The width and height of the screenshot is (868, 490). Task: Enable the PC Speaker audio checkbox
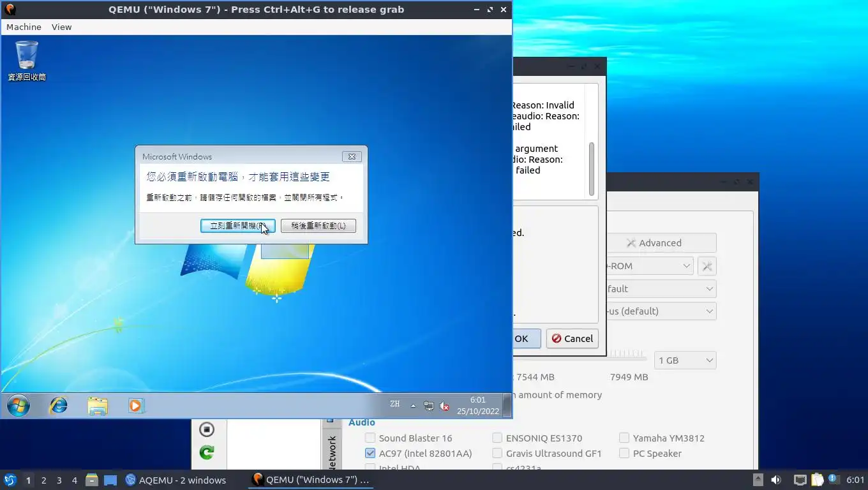(x=624, y=453)
